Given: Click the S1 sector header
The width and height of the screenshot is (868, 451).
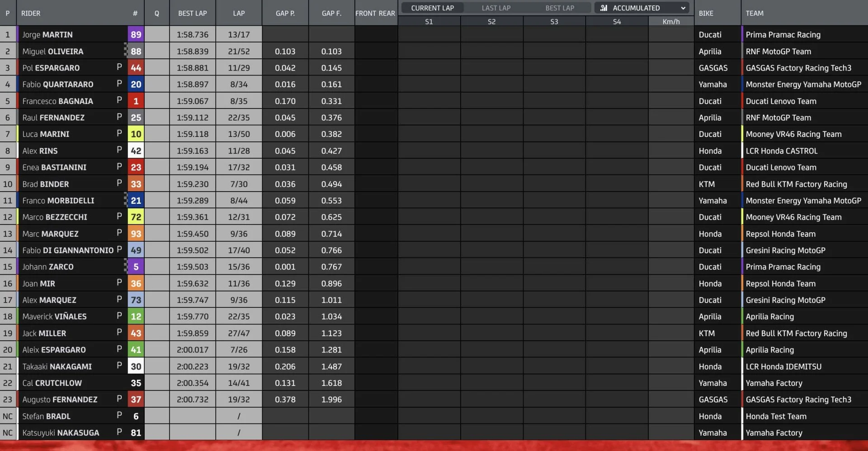Looking at the screenshot, I should pyautogui.click(x=429, y=21).
